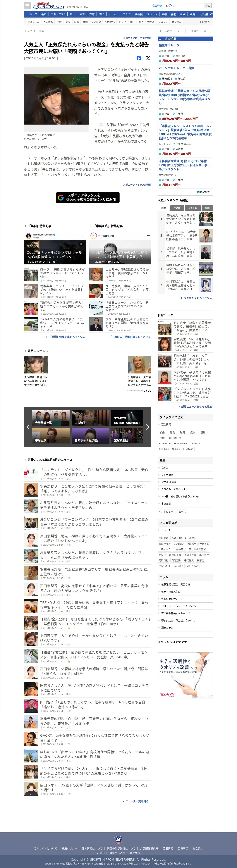237x868 pixels.
Task: Click the mmsun.inc profile avatar
Action: (93, 235)
